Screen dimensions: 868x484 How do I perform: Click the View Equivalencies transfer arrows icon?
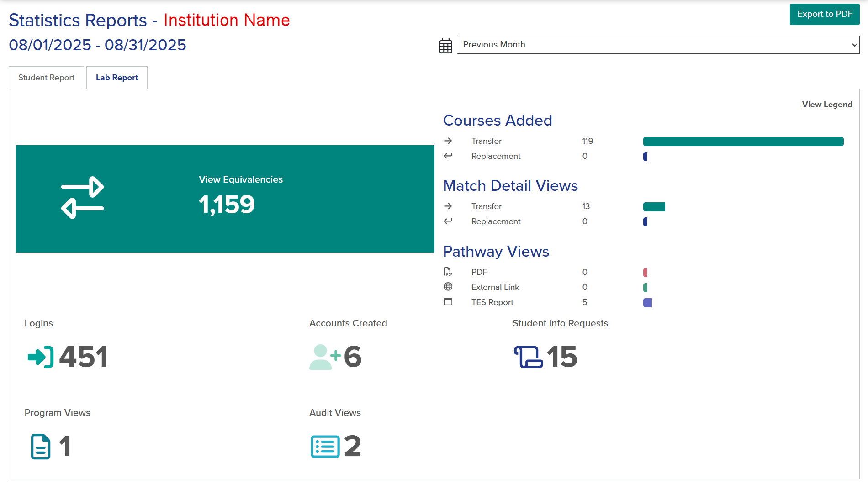(x=83, y=197)
